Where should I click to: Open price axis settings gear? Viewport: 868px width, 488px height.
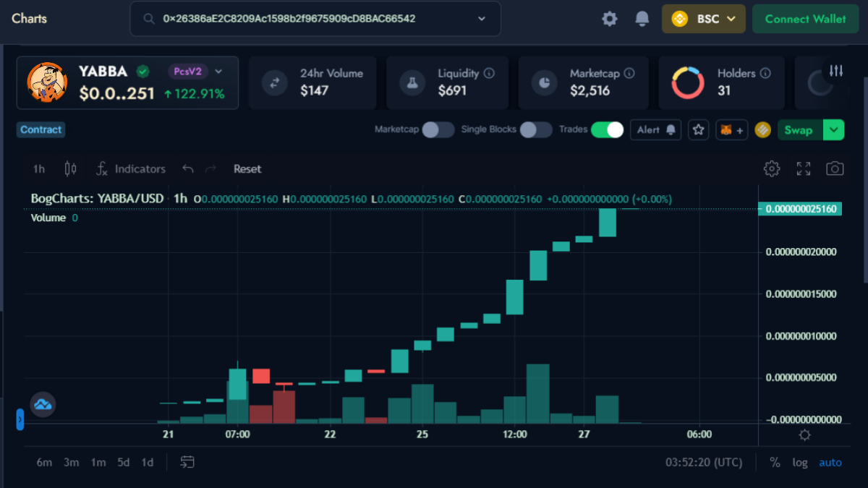804,435
